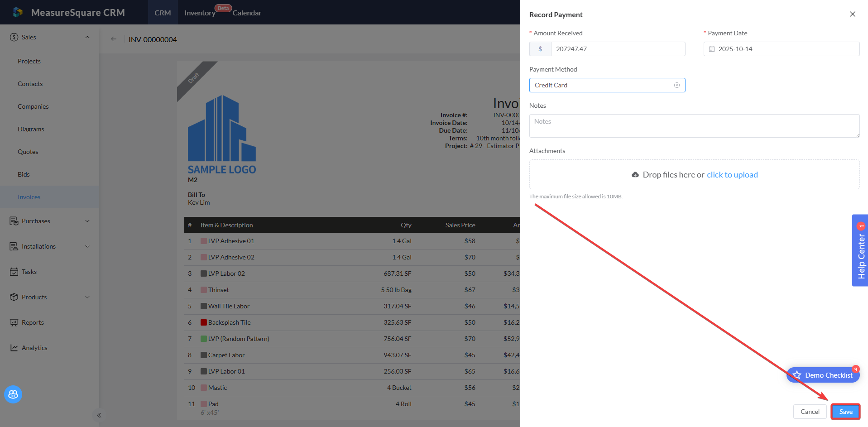Image resolution: width=868 pixels, height=427 pixels.
Task: Click the 'Pad' item row text
Action: 213,404
